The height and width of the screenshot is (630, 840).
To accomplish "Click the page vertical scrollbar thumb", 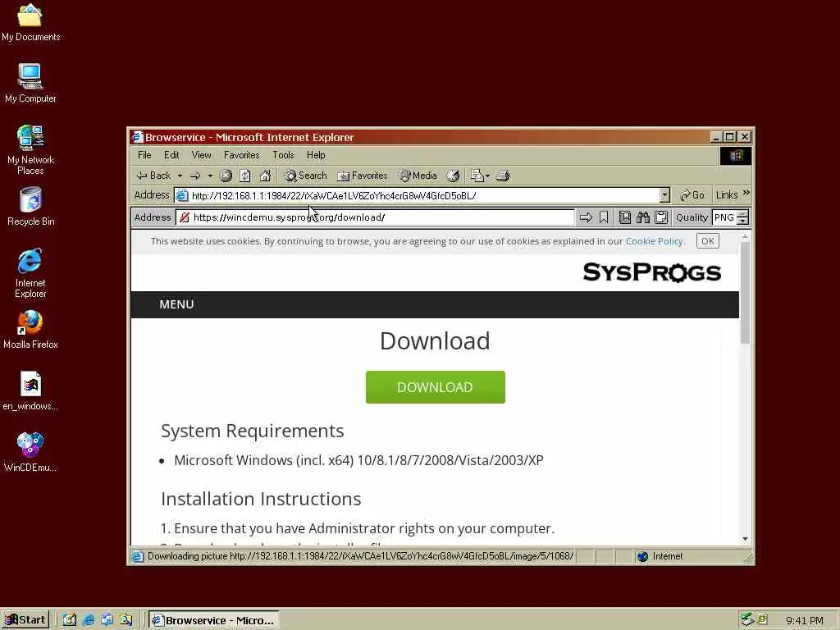I will click(x=745, y=292).
